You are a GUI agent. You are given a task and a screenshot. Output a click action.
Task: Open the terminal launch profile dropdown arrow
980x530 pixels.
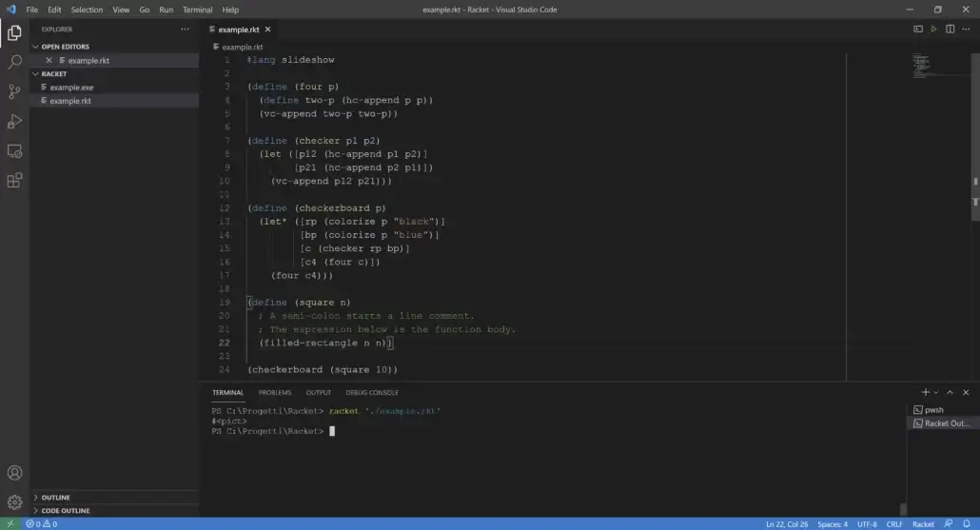click(936, 392)
